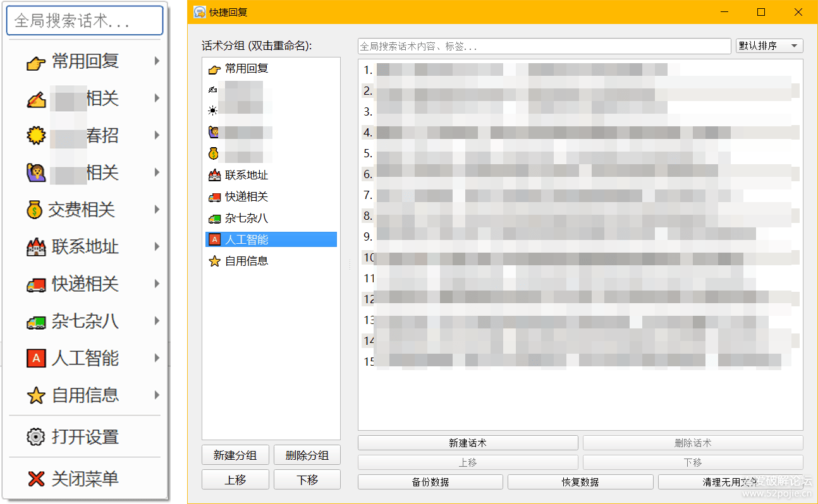Click the 快捷回复 app icon in titlebar
Viewport: 818px width, 504px height.
(x=200, y=12)
